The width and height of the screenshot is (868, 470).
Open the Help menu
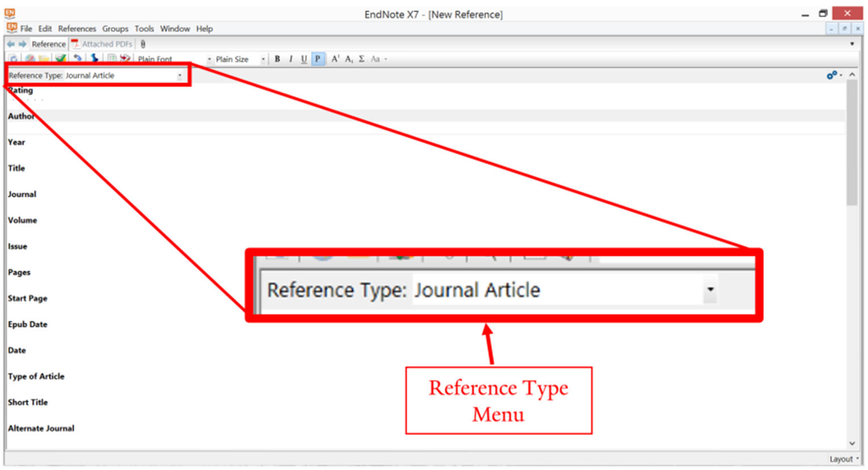point(204,28)
